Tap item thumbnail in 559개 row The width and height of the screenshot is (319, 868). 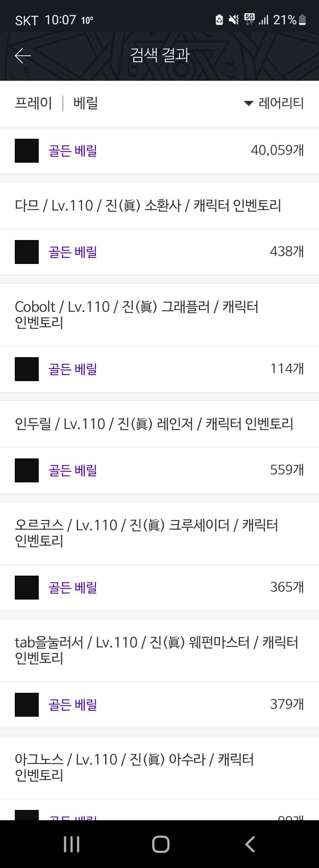[x=27, y=470]
